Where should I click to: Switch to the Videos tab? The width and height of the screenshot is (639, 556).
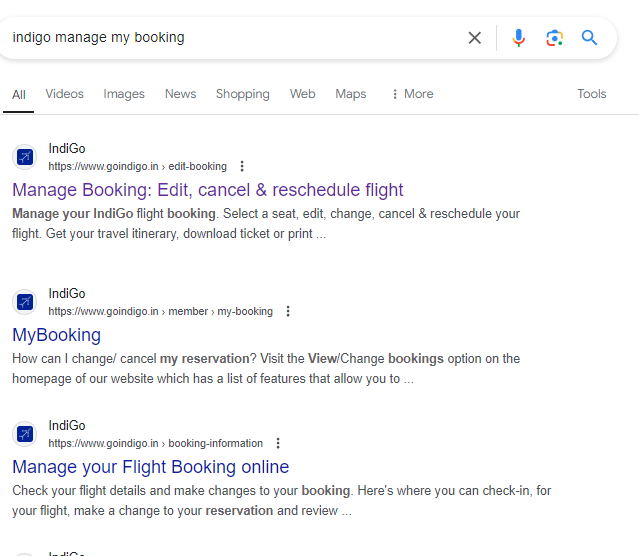(x=64, y=94)
